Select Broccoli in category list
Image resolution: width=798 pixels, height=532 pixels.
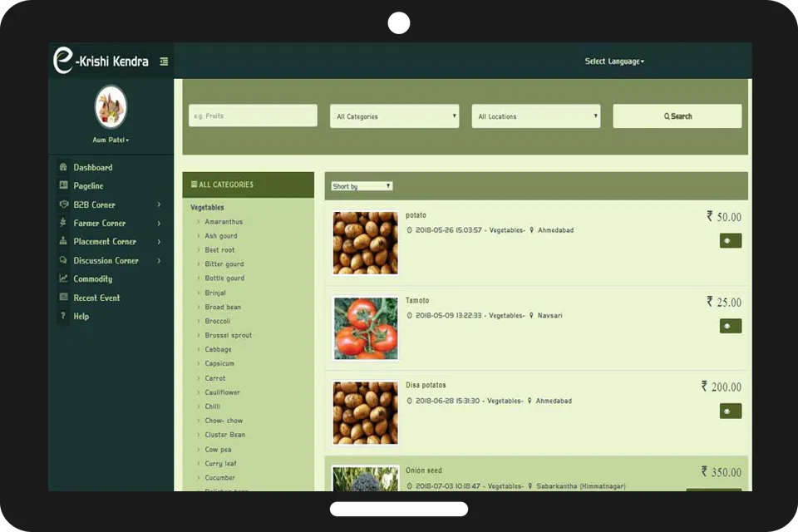[x=217, y=321]
